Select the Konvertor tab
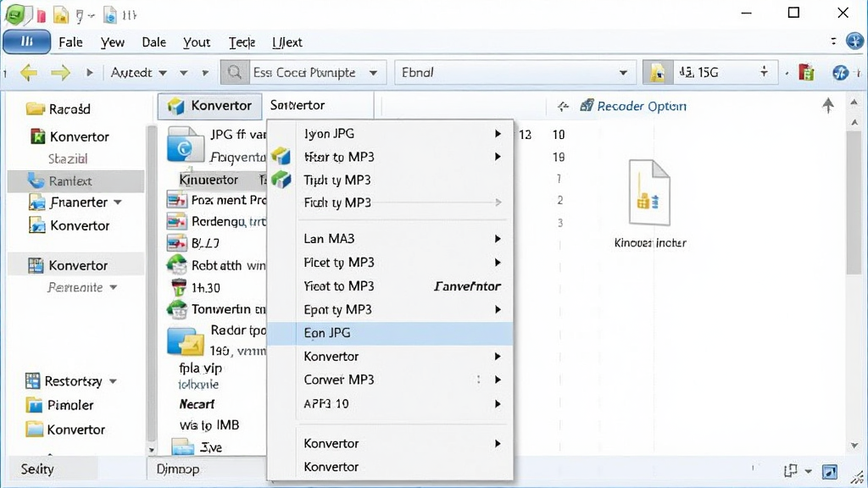The width and height of the screenshot is (868, 488). coord(209,106)
